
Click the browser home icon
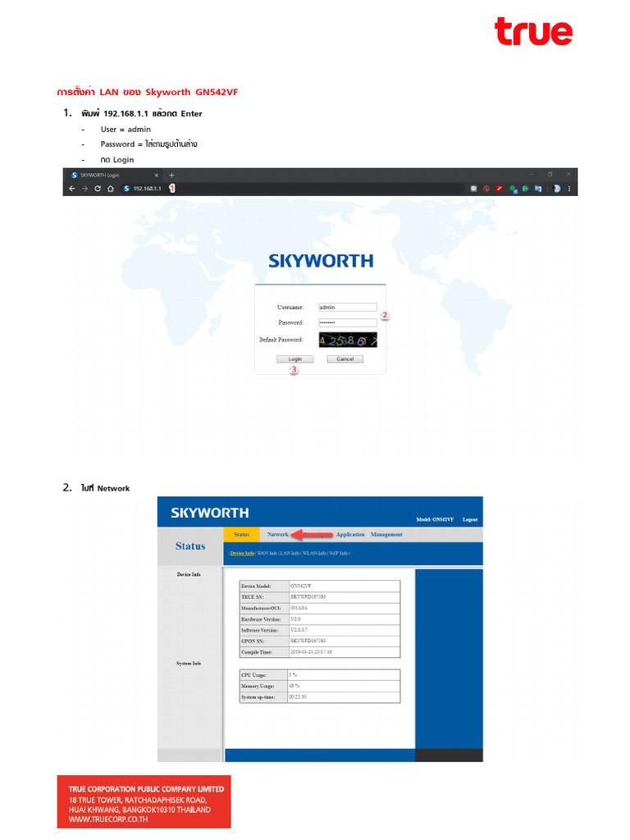tap(111, 189)
